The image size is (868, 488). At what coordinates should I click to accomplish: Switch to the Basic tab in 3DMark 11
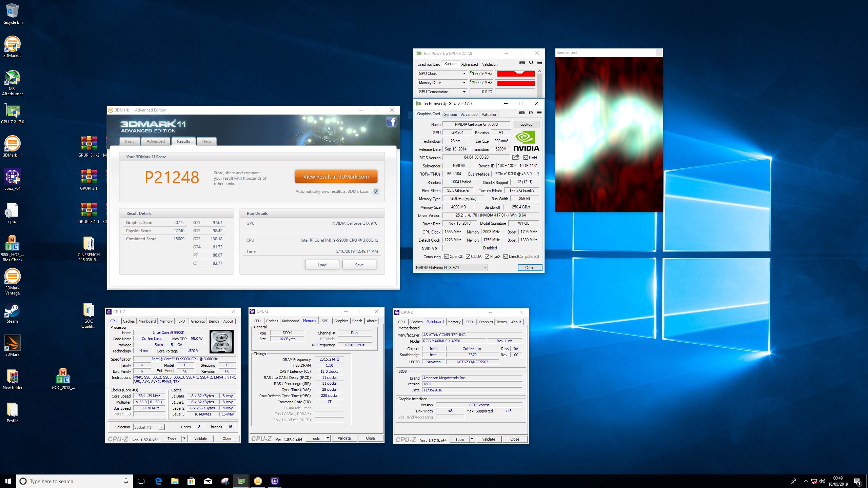click(130, 141)
